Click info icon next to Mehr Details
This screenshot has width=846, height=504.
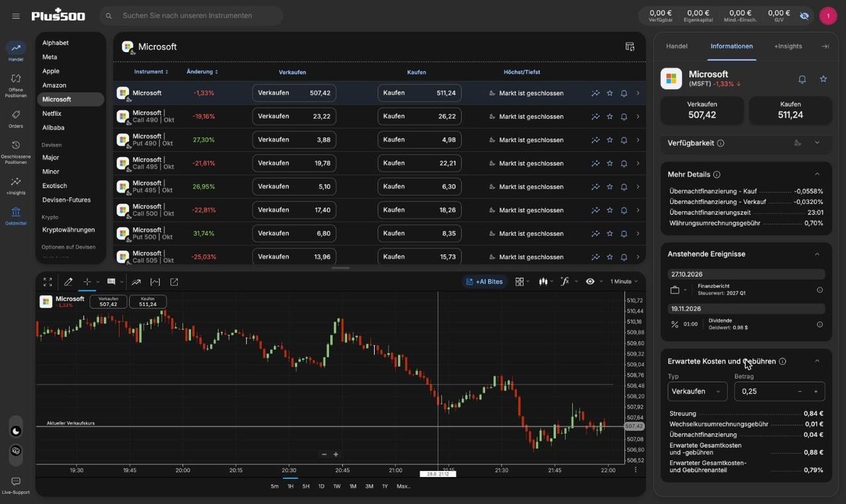pos(716,174)
